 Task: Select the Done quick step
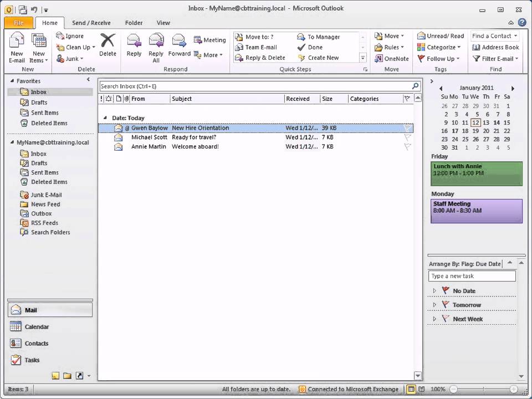(x=310, y=47)
